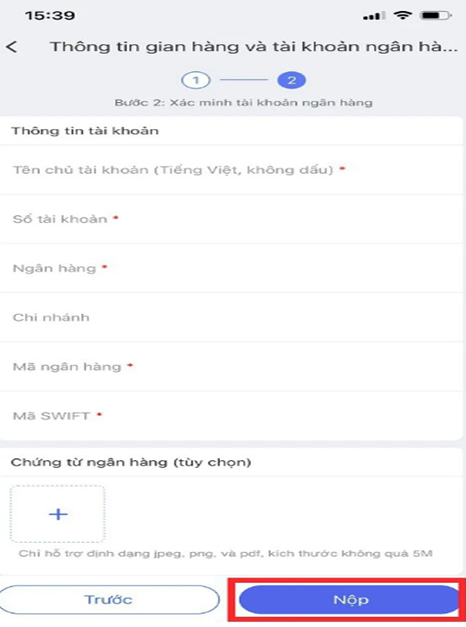Click the Thông tin tài khoản section header
466x627 pixels.
click(x=85, y=131)
